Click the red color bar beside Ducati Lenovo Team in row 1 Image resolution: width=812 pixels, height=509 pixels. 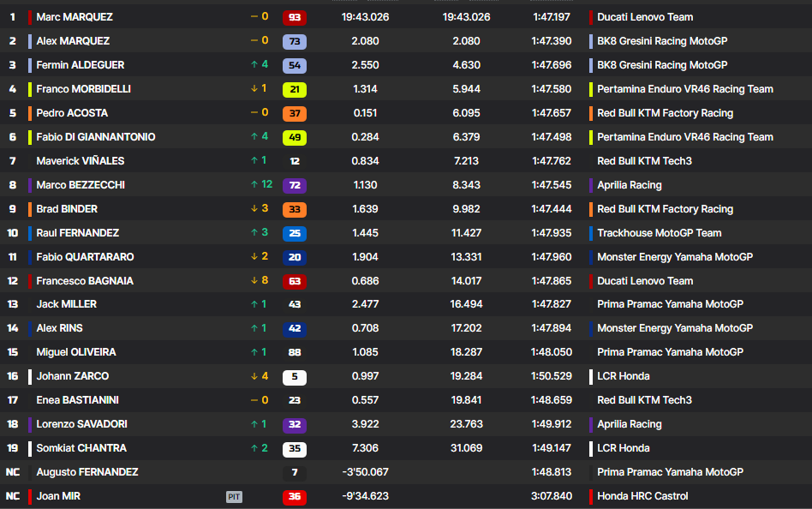(x=591, y=17)
